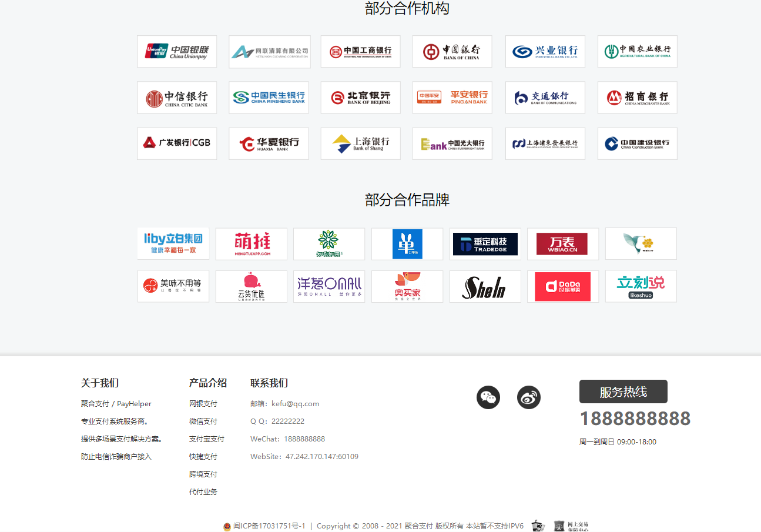Viewport: 761px width, 532px height.
Task: Click the China UnionPay logo
Action: [177, 52]
